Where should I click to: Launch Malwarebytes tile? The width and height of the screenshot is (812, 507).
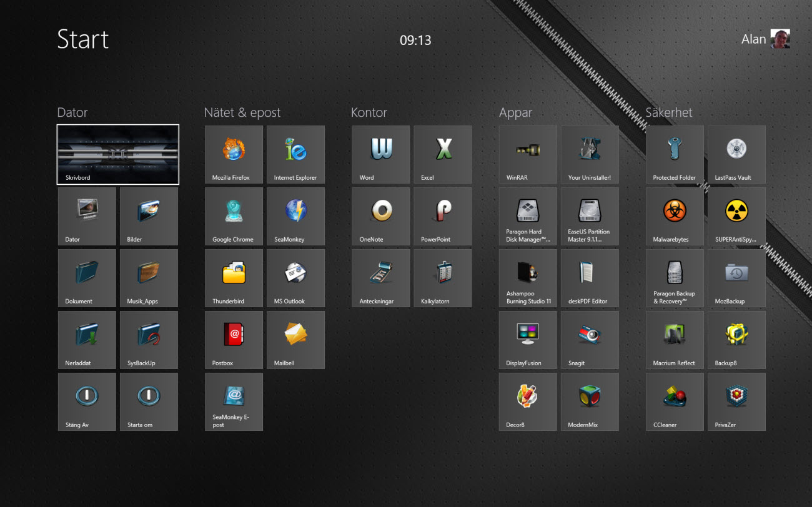point(675,216)
